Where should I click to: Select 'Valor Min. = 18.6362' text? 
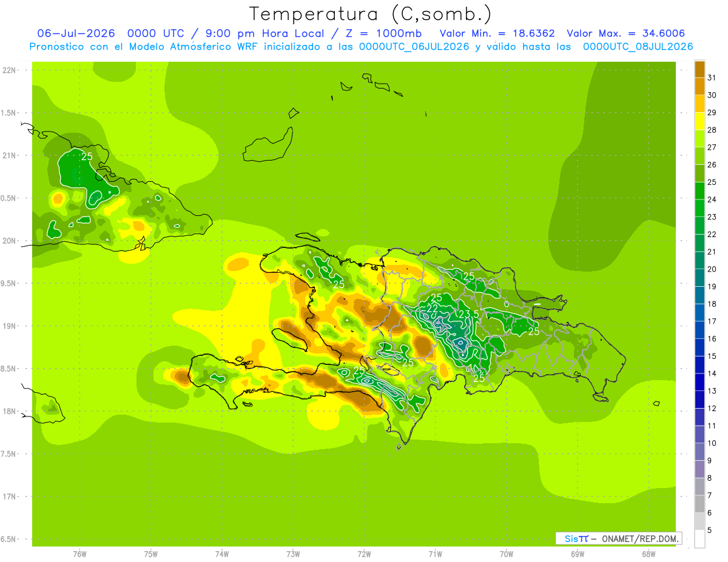coord(497,33)
